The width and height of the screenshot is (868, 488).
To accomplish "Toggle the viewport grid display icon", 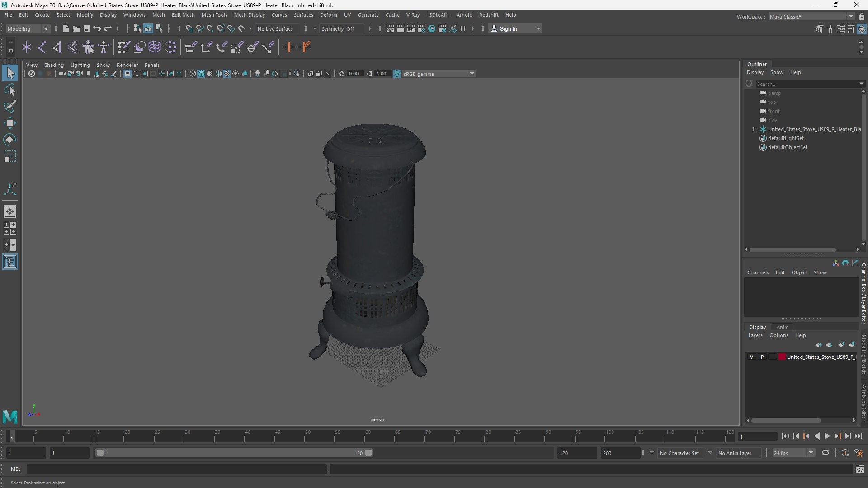I will click(127, 74).
